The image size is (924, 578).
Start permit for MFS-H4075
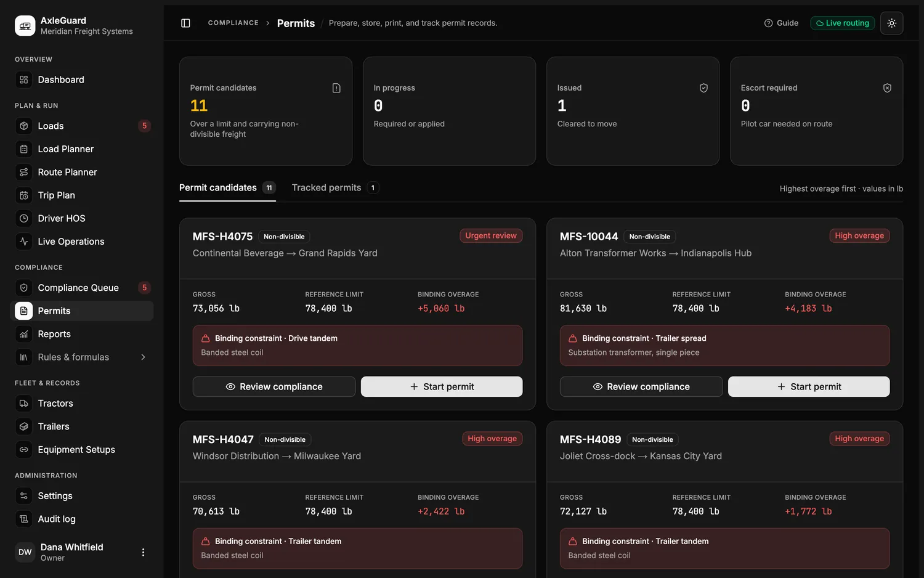(x=442, y=386)
